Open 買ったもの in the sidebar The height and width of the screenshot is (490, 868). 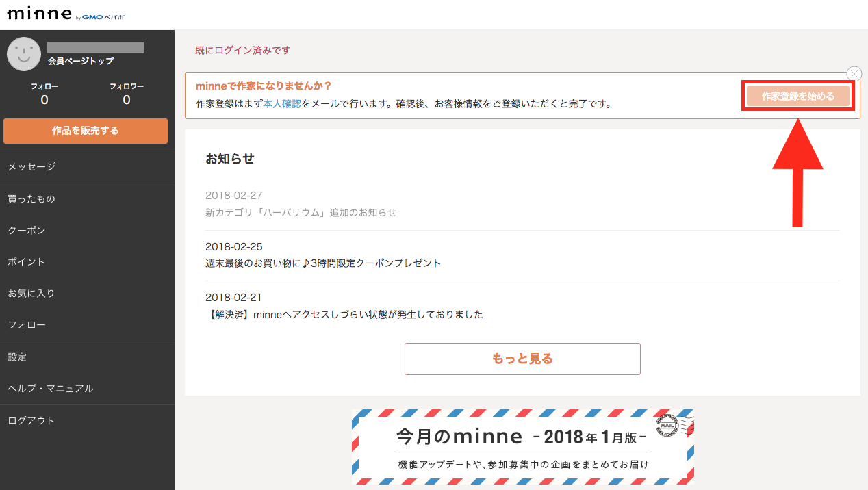31,198
